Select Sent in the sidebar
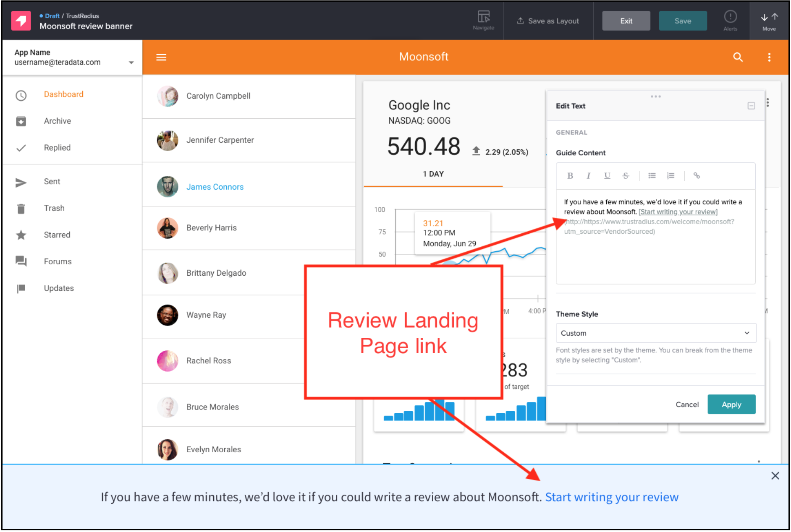This screenshot has height=532, width=791. tap(52, 181)
